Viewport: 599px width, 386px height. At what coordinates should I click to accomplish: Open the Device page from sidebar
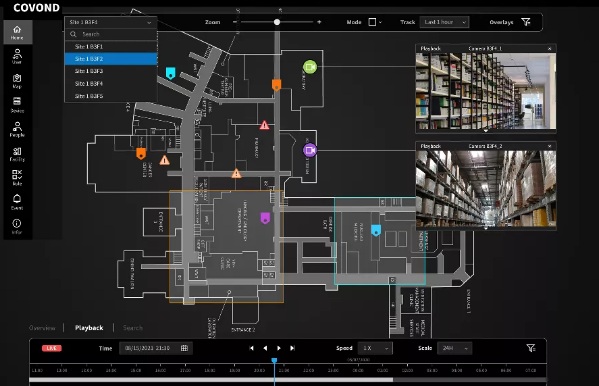point(17,105)
